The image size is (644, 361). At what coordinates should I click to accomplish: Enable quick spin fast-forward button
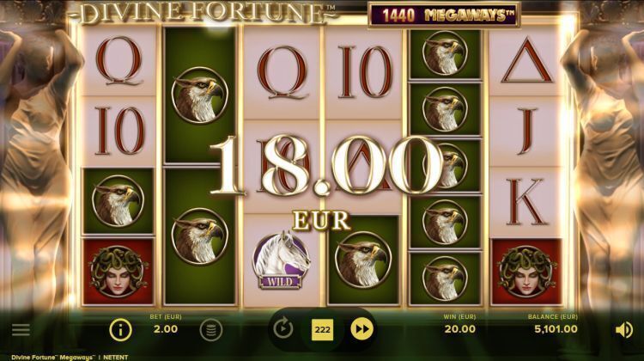pos(361,329)
